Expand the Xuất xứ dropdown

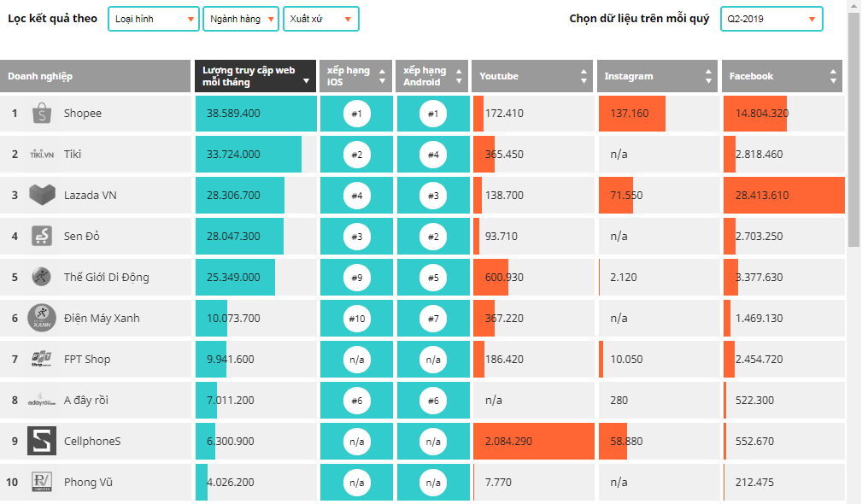pyautogui.click(x=321, y=19)
